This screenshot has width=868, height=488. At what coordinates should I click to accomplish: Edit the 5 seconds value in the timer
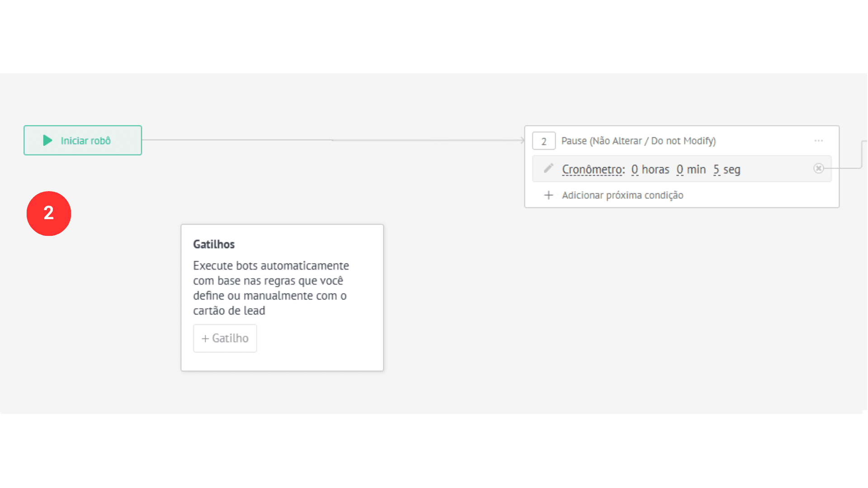coord(717,169)
